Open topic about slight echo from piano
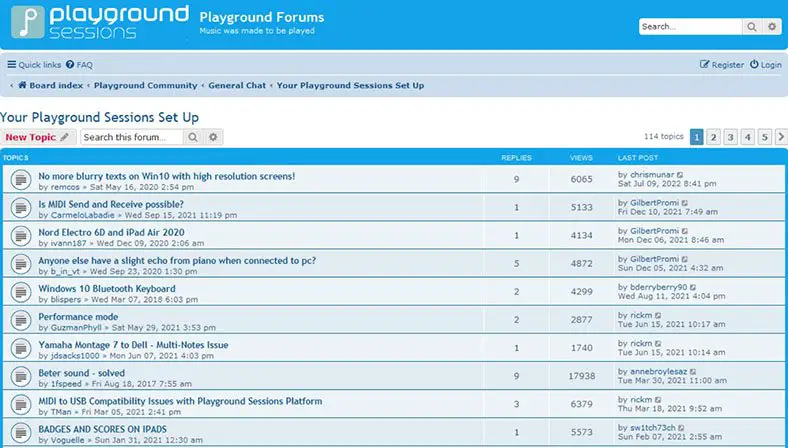The image size is (788, 448). click(177, 261)
